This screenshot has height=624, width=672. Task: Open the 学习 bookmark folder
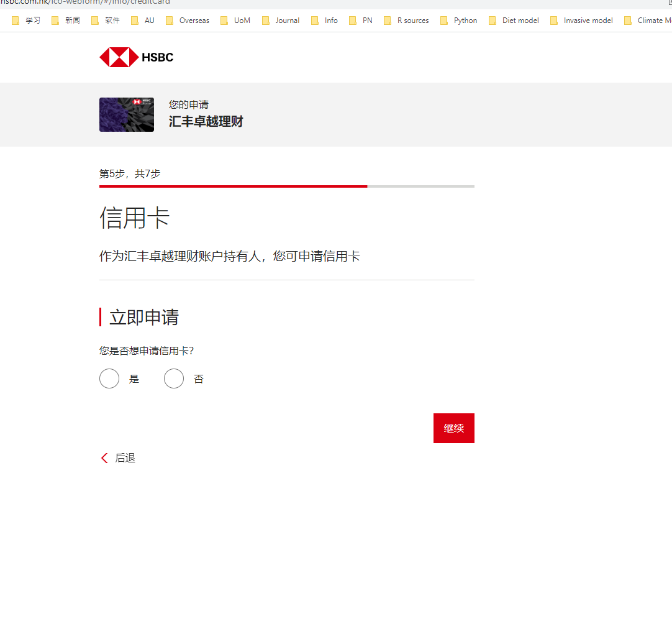[26, 21]
